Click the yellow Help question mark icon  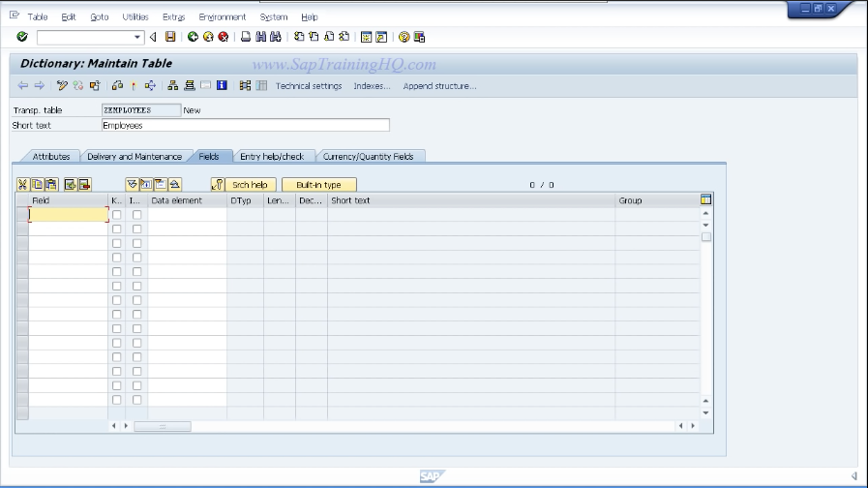point(404,37)
